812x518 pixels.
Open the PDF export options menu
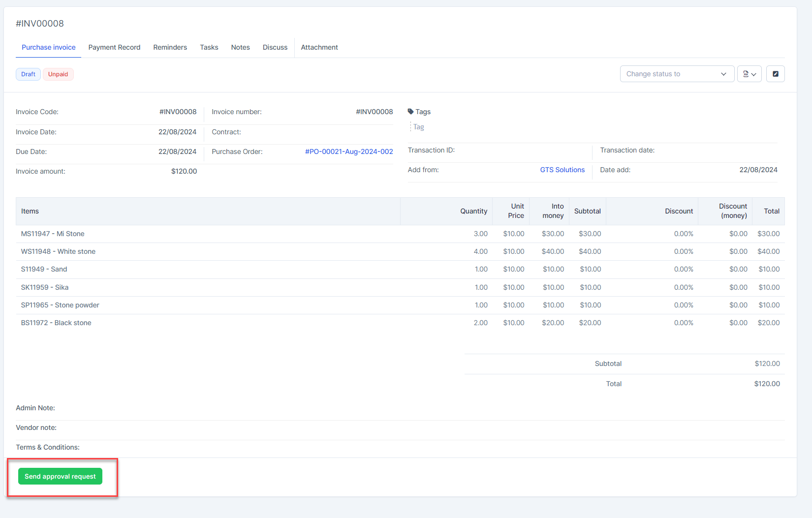point(749,74)
